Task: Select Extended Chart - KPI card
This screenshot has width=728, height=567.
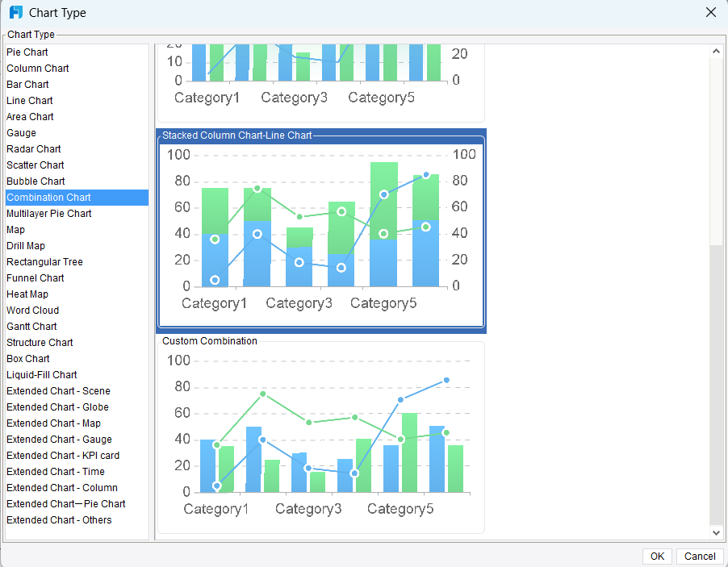Action: [x=77, y=456]
